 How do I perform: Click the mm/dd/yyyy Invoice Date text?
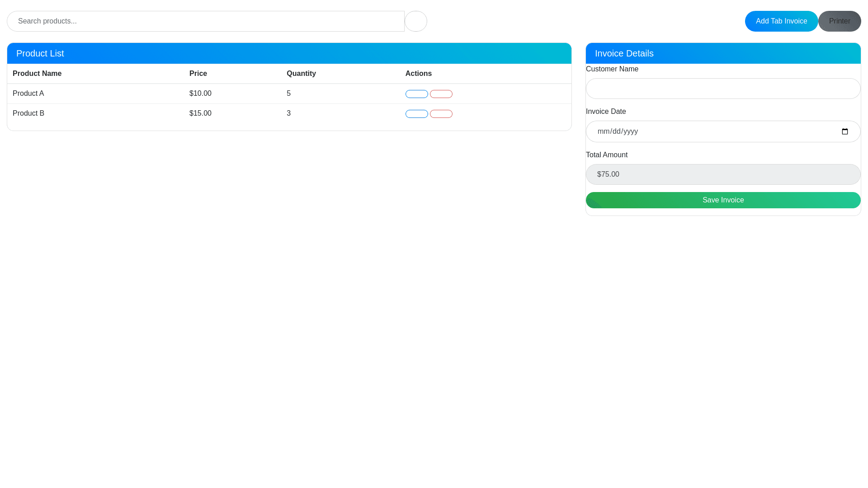click(x=618, y=131)
